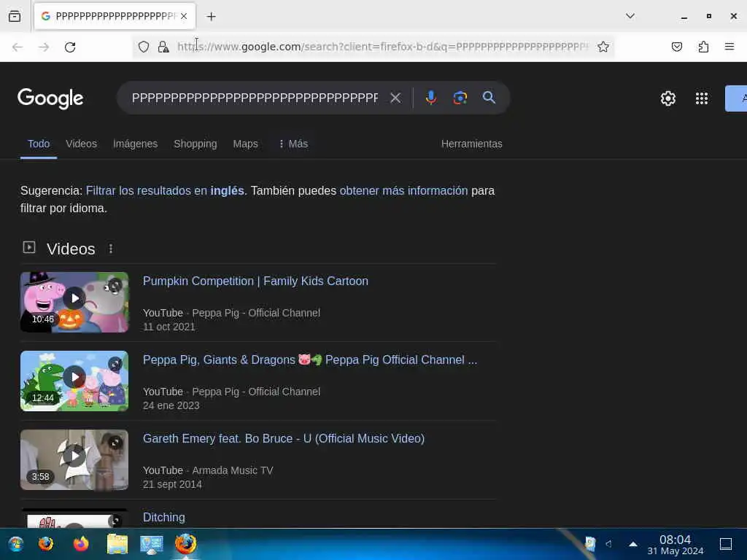Open Firefox View button in tab strip

point(15,16)
